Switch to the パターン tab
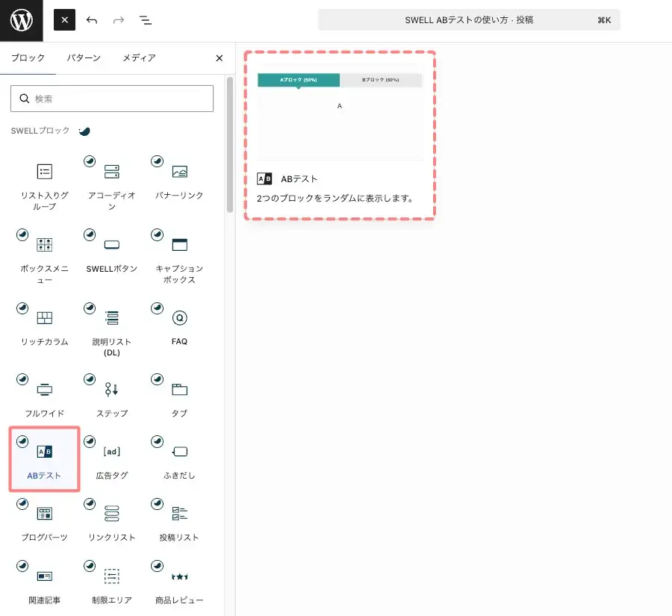Image resolution: width=672 pixels, height=616 pixels. (84, 58)
